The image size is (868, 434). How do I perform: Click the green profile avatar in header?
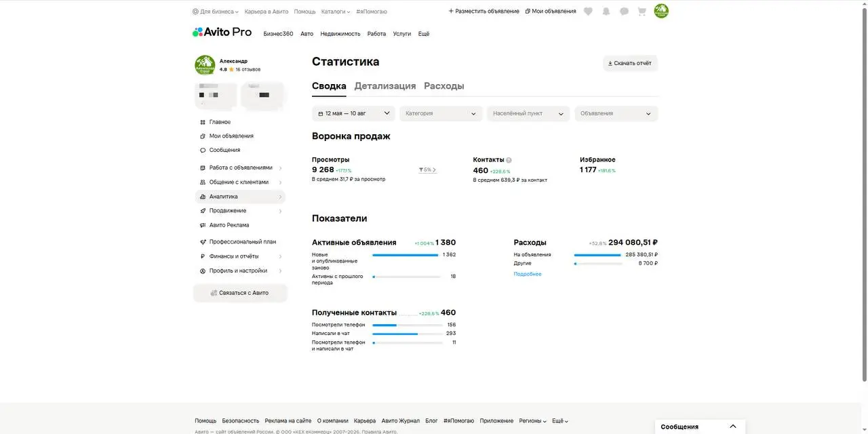[x=661, y=11]
